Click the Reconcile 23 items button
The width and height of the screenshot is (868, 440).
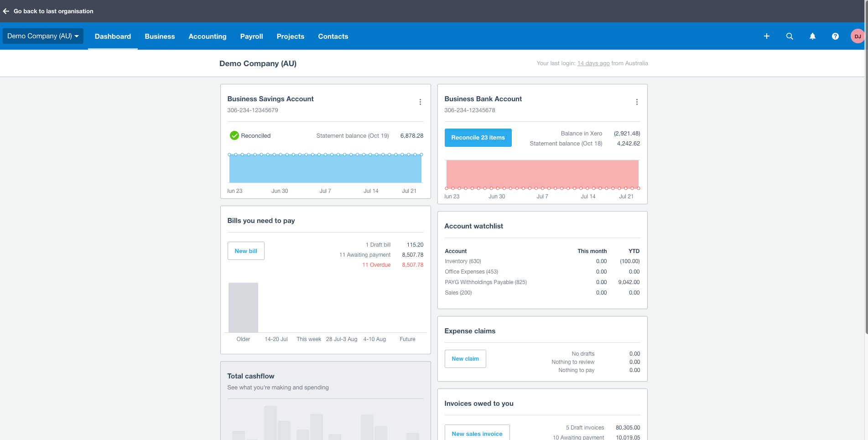pos(478,137)
